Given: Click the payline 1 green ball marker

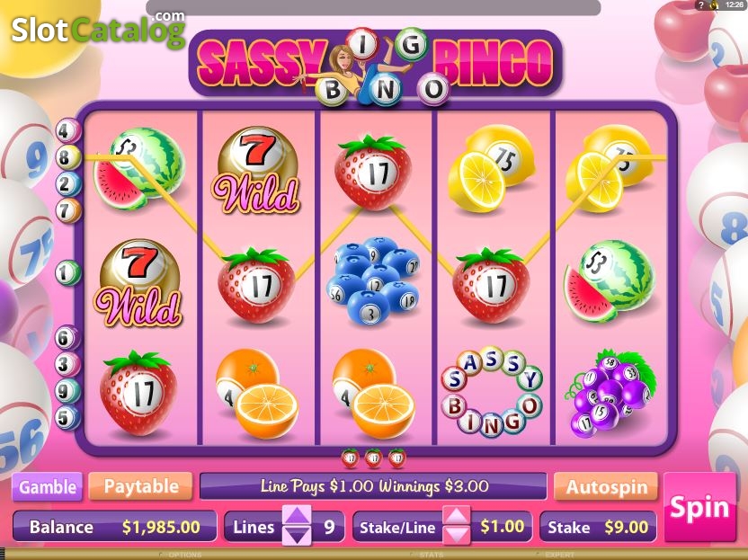Looking at the screenshot, I should [x=67, y=273].
